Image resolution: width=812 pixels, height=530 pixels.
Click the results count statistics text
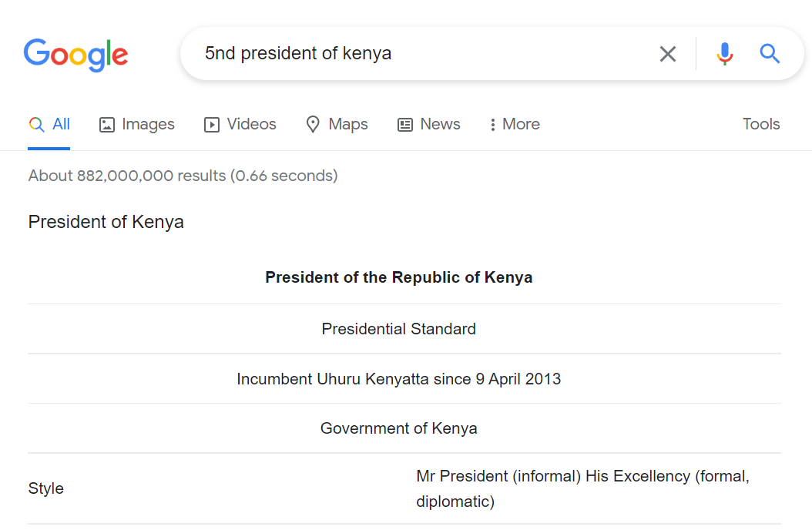click(x=183, y=176)
